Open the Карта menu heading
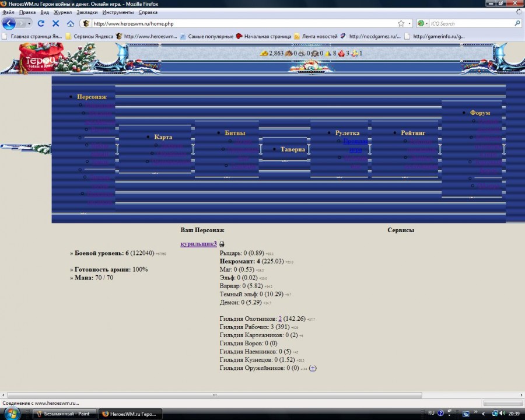The height and width of the screenshot is (420, 525). pos(163,137)
